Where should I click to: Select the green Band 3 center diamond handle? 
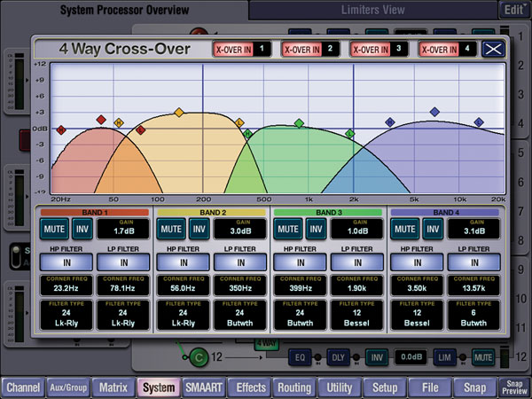[x=300, y=122]
